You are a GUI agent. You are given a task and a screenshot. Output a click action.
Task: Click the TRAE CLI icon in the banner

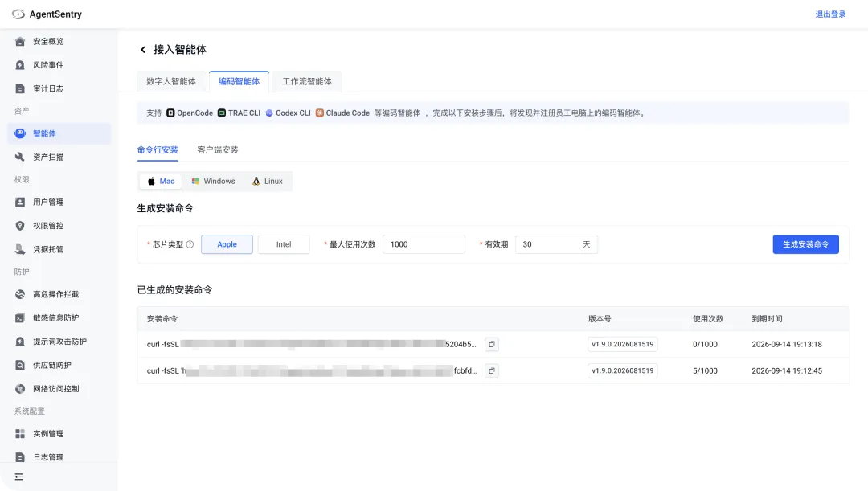(x=222, y=113)
